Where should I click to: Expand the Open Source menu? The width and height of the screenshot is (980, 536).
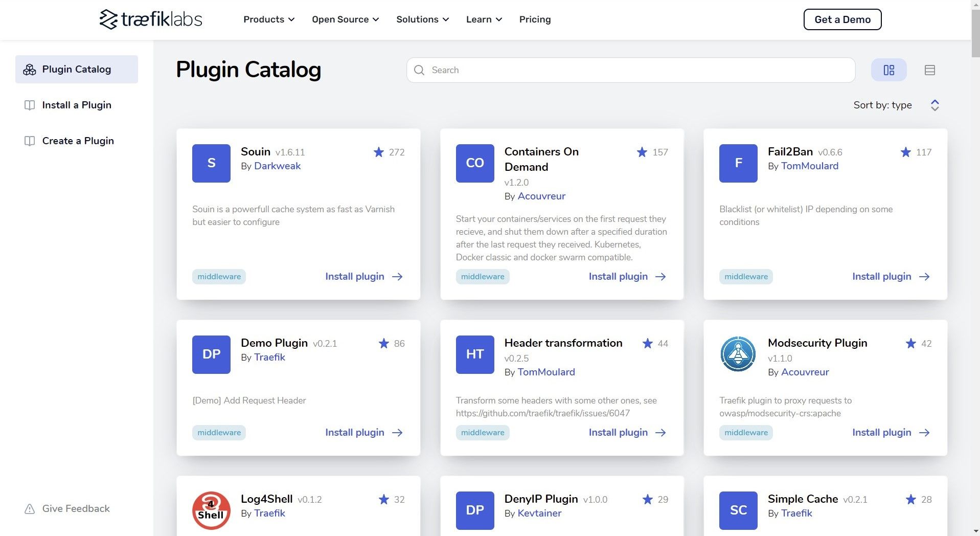pyautogui.click(x=346, y=19)
